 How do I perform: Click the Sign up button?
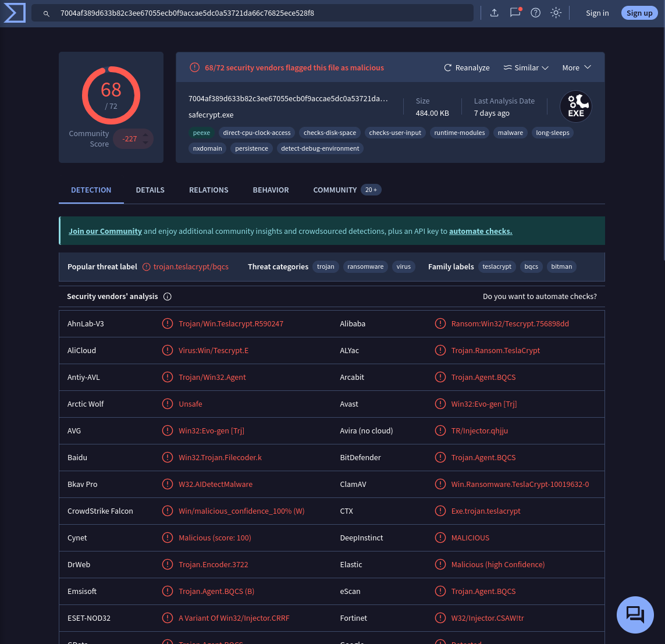[639, 13]
